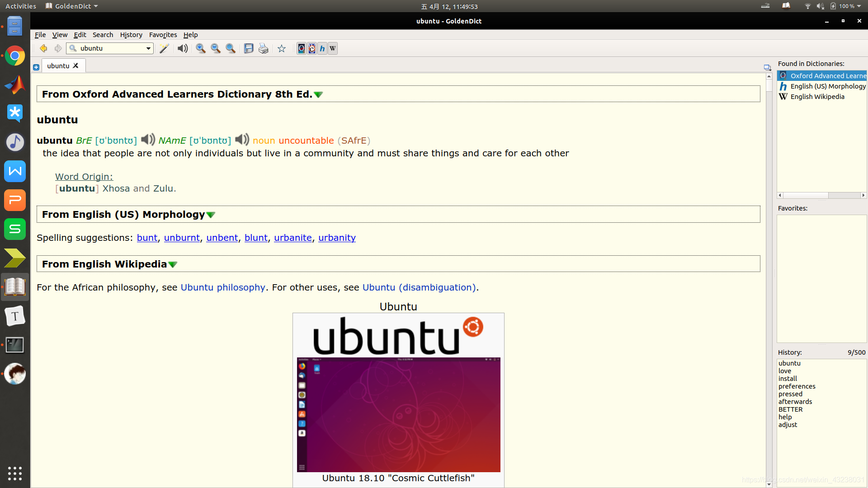
Task: Open the Ubuntu (disambiguation) link
Action: [x=419, y=287]
